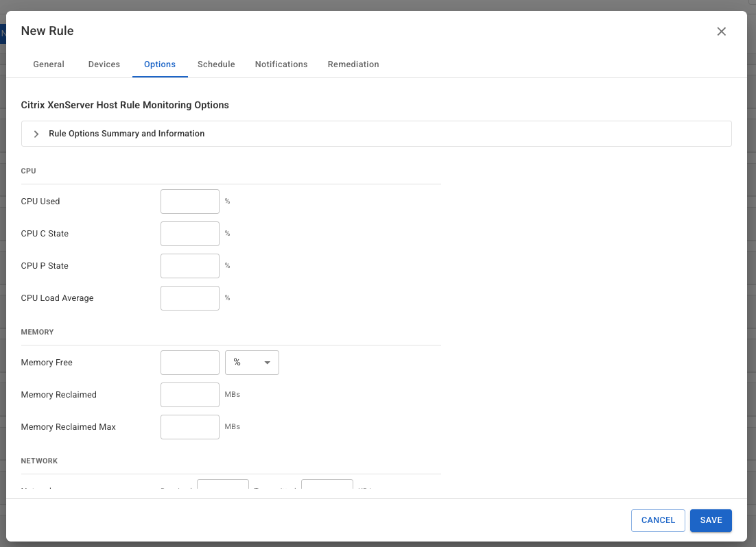Viewport: 756px width, 547px height.
Task: Open the Memory Free unit dropdown
Action: click(252, 363)
